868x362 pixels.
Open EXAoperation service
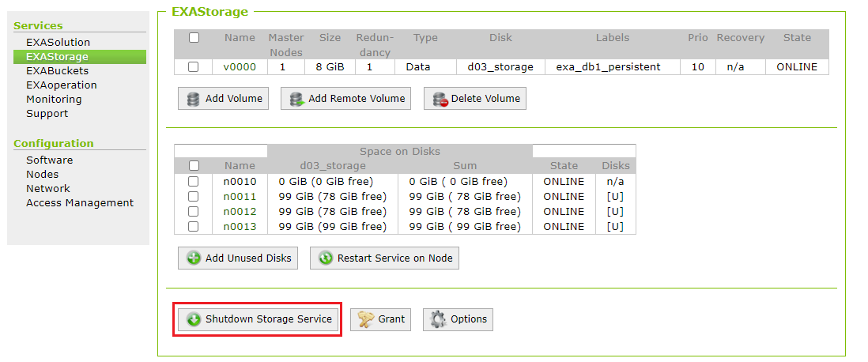pyautogui.click(x=62, y=85)
